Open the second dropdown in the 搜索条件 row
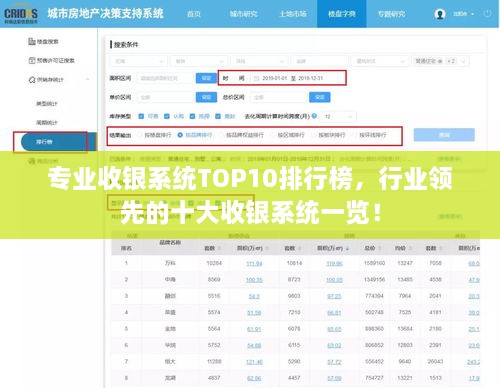500x390 pixels. click(199, 61)
